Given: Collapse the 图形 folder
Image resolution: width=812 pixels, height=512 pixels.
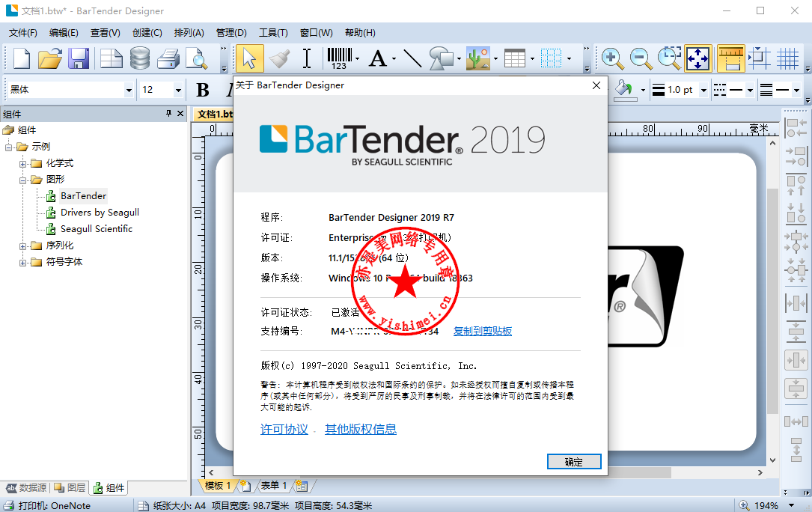Looking at the screenshot, I should 22,180.
